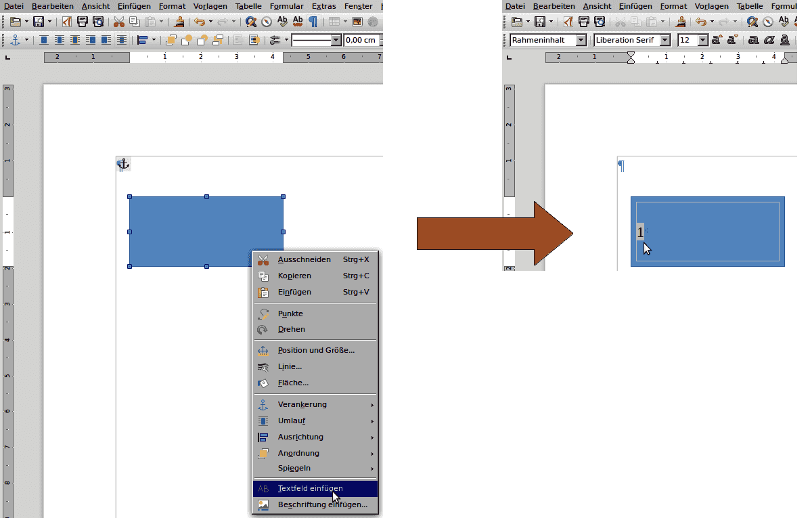Screen dimensions: 812x518
Task: Click the 0,00 cm line width field
Action: (362, 40)
